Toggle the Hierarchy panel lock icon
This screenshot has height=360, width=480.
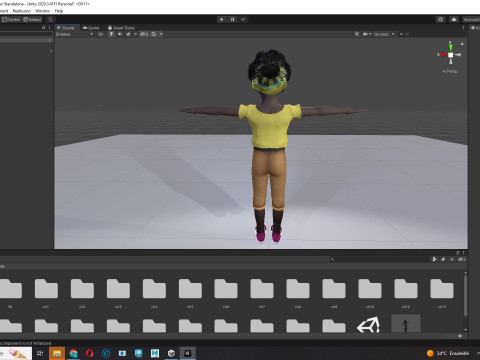43,28
